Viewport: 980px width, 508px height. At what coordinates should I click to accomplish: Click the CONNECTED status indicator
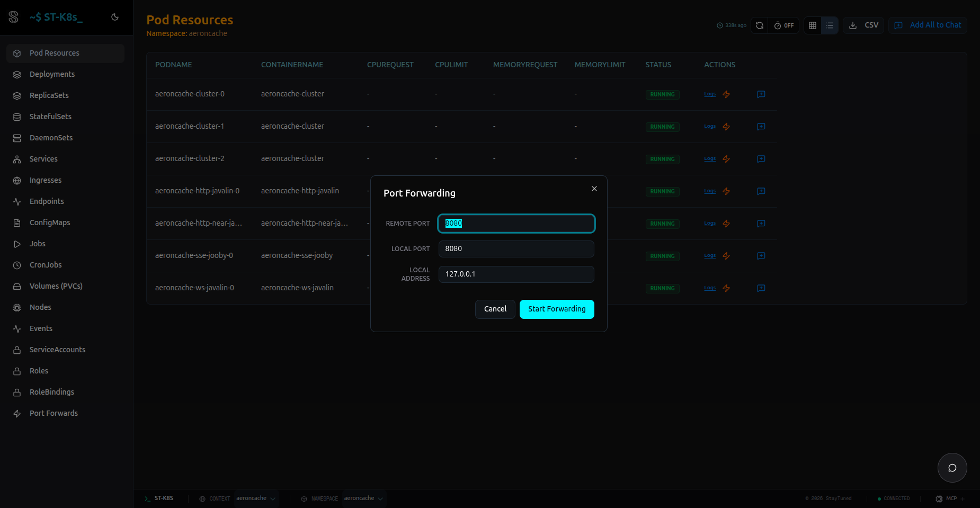[894, 498]
